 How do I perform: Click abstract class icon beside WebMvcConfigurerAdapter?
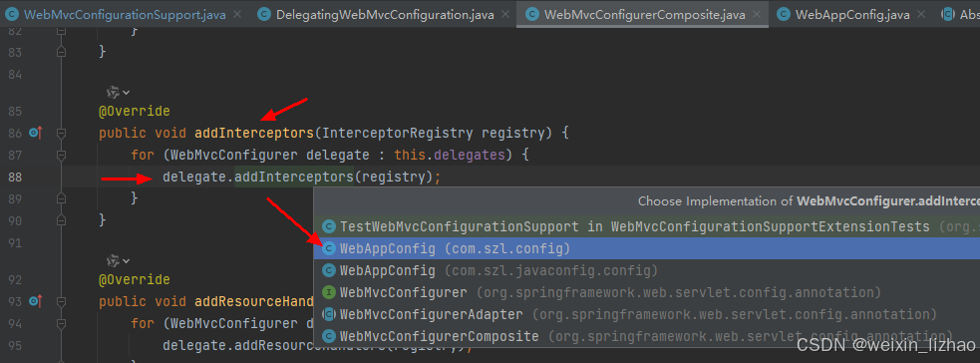point(329,314)
